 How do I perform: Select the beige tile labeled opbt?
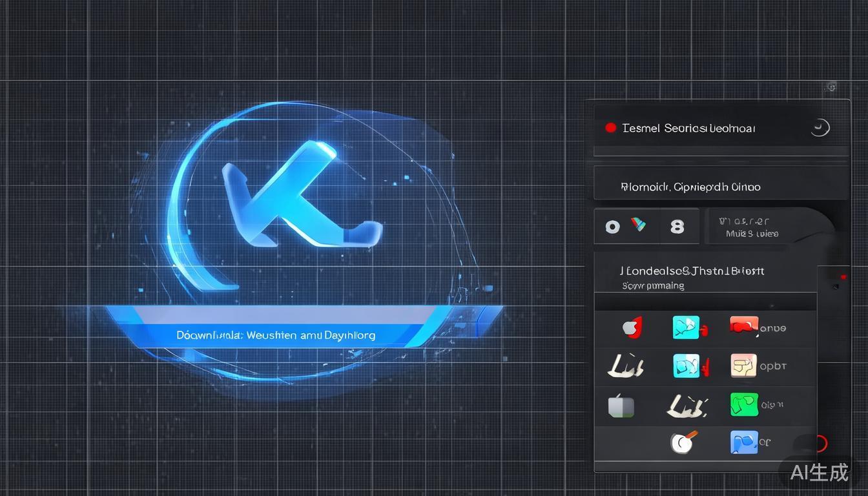[743, 366]
